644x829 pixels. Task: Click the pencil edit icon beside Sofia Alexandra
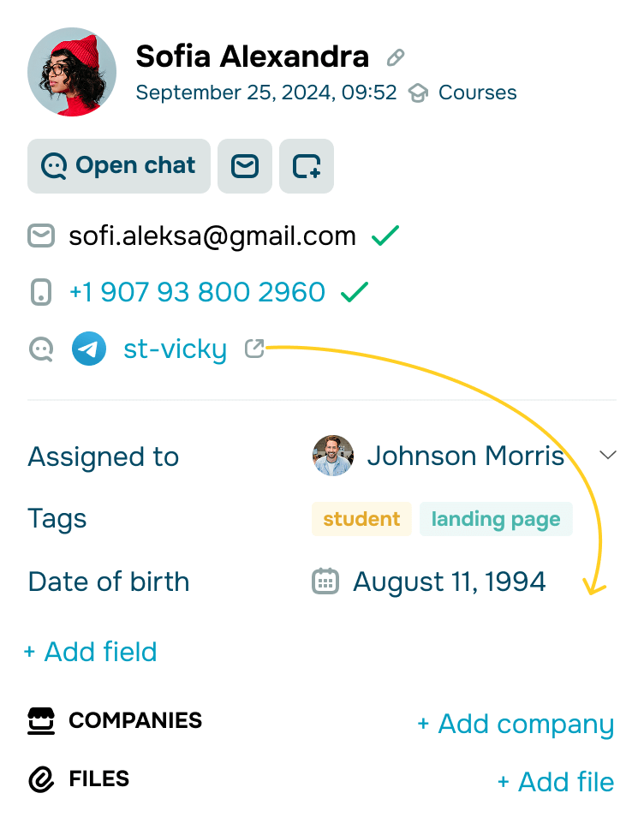click(394, 57)
